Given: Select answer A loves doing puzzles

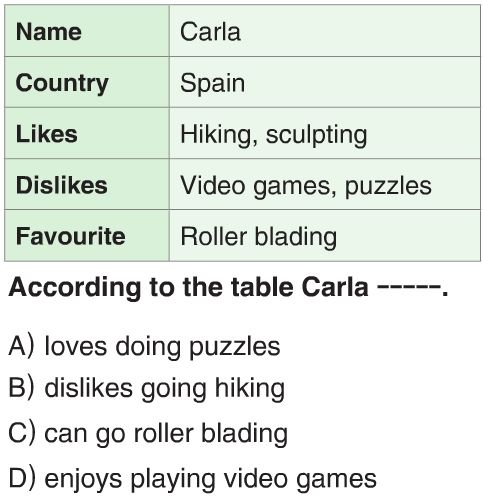Looking at the screenshot, I should pos(144,347).
